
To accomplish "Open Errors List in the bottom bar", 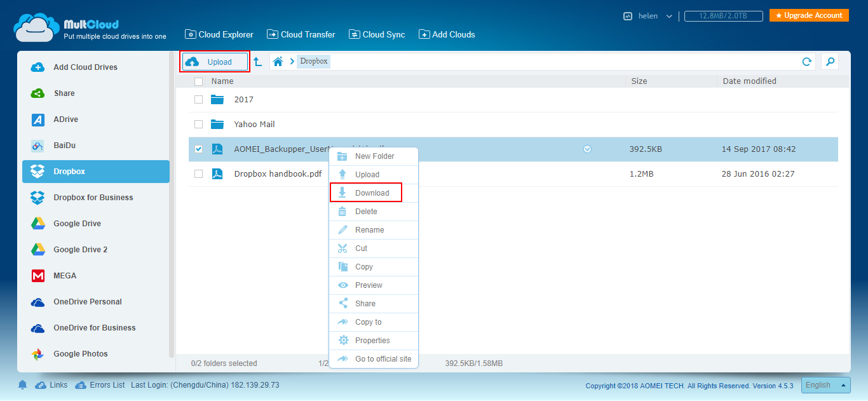I will 100,385.
